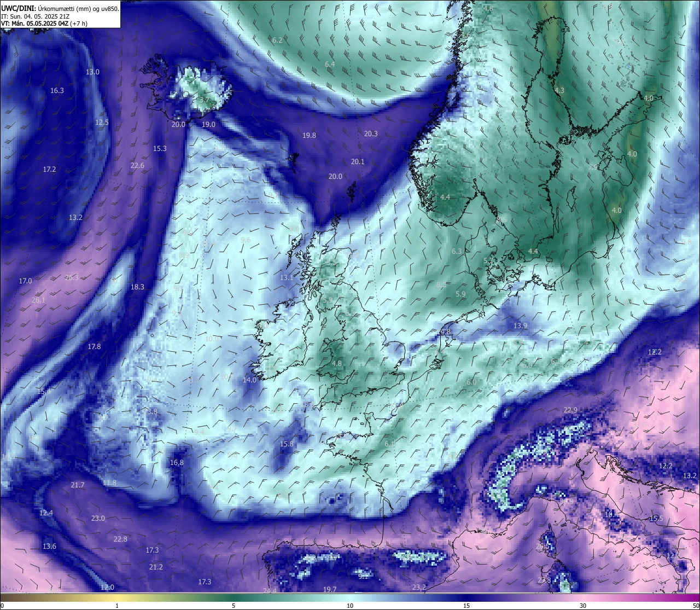Click the map value 17.8
Screen dimensions: 700x610
coord(94,347)
